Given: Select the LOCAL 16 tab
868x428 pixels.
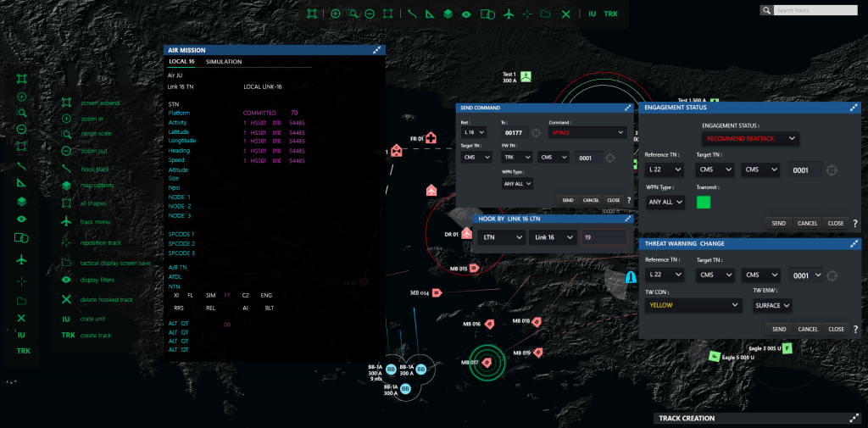Looking at the screenshot, I should [181, 62].
